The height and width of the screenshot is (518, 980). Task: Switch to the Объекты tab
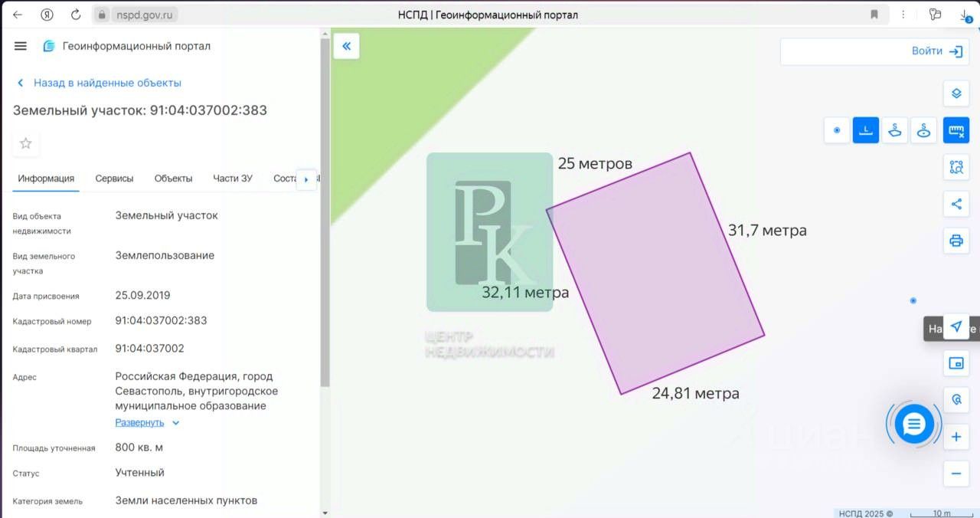point(173,179)
